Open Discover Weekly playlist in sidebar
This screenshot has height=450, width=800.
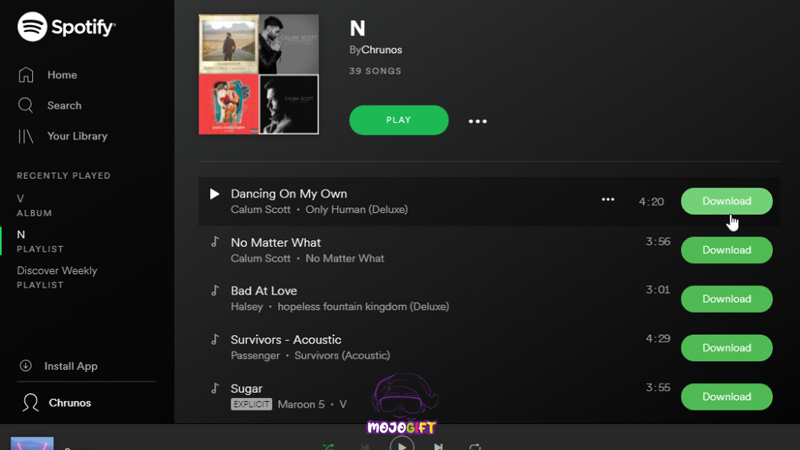(57, 278)
